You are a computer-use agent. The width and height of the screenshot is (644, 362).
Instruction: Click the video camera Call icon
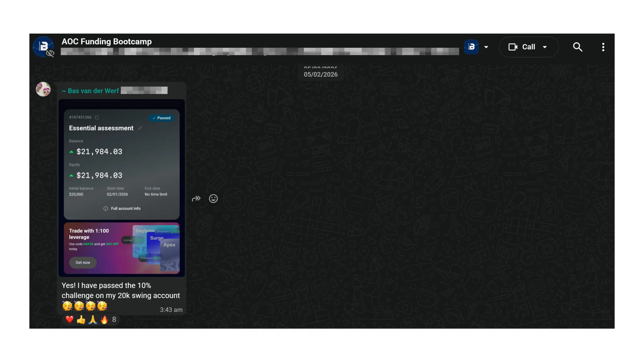click(x=513, y=47)
